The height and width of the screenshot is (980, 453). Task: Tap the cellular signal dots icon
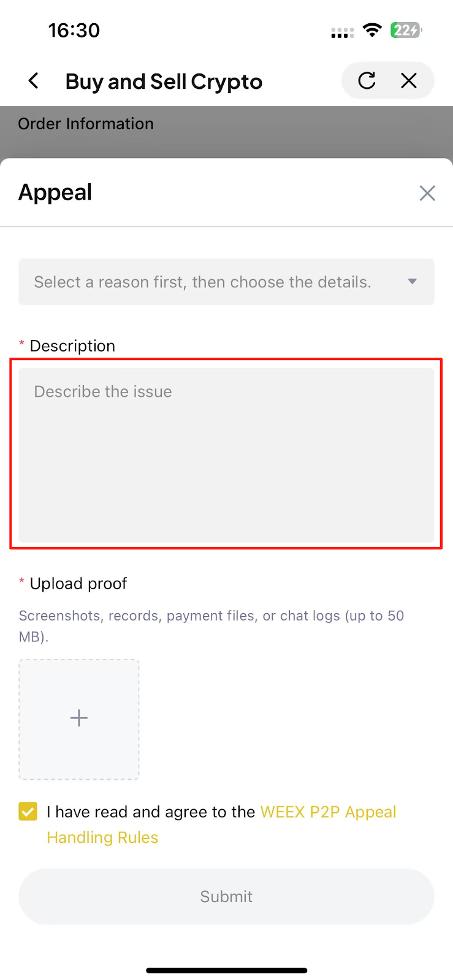click(342, 33)
